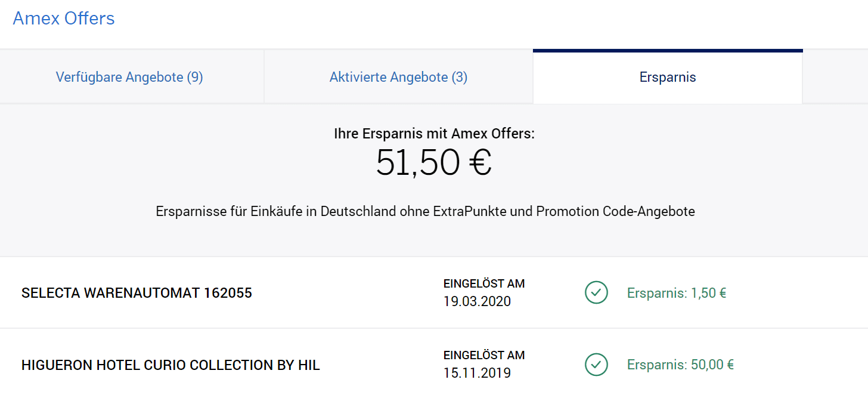Click the redemption date 19.03.2020
This screenshot has width=868, height=395.
point(477,301)
